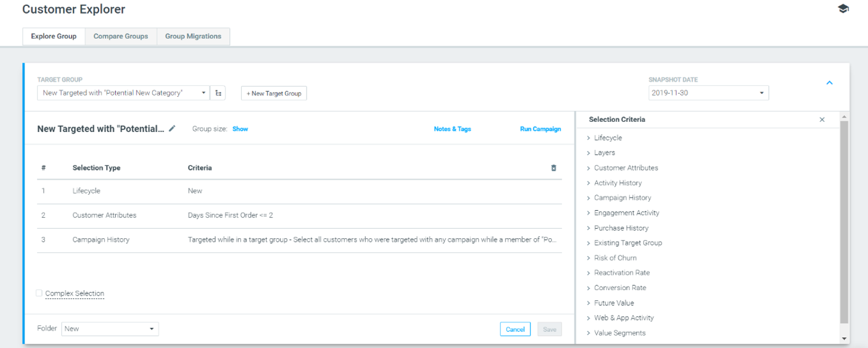Screen dimensions: 868x348
Task: Select row 2 Customer Attributes selection type
Action: 104,215
